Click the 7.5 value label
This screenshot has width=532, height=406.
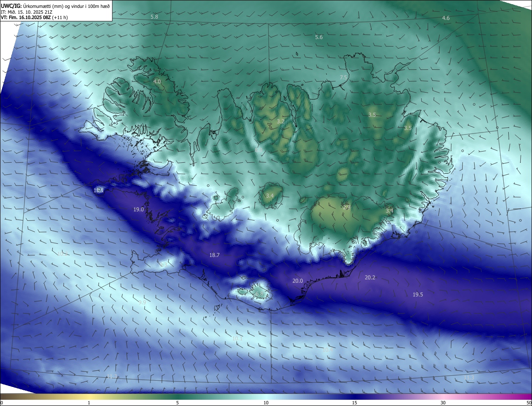coord(343,78)
